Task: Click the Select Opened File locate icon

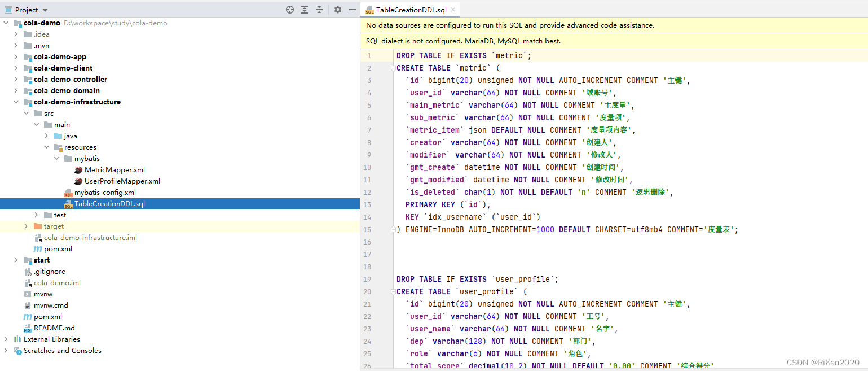Action: pyautogui.click(x=290, y=10)
